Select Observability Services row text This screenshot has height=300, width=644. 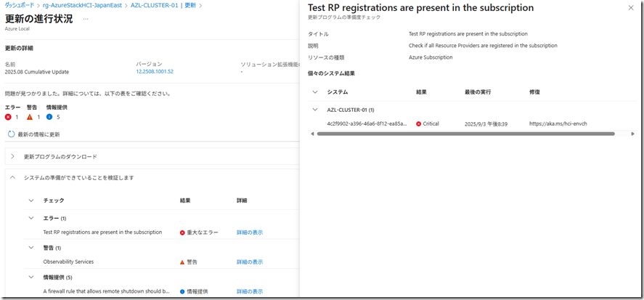pyautogui.click(x=68, y=262)
